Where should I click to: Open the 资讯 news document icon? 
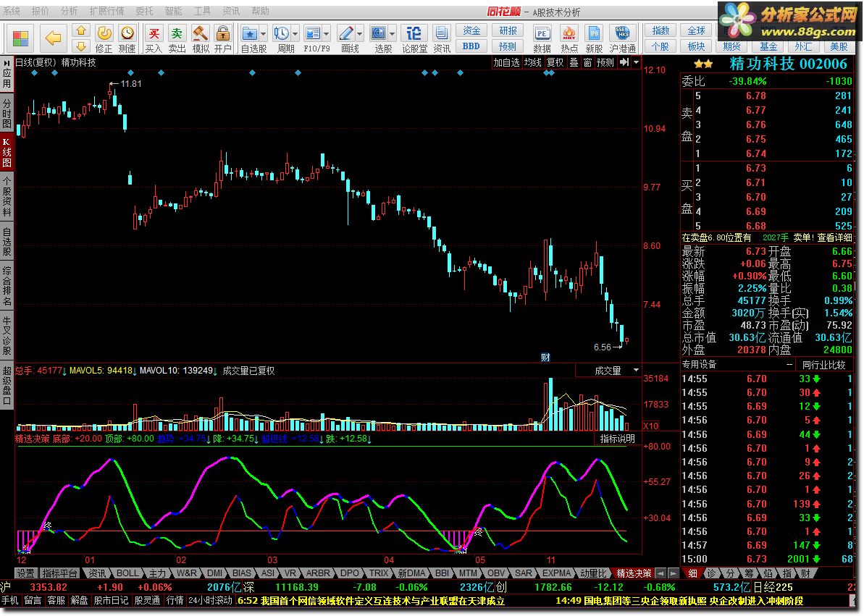click(441, 38)
